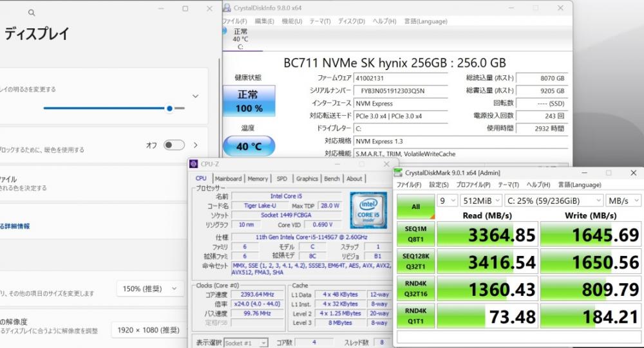
Task: Switch to the CPU tab in CPU-Z
Action: pos(201,179)
